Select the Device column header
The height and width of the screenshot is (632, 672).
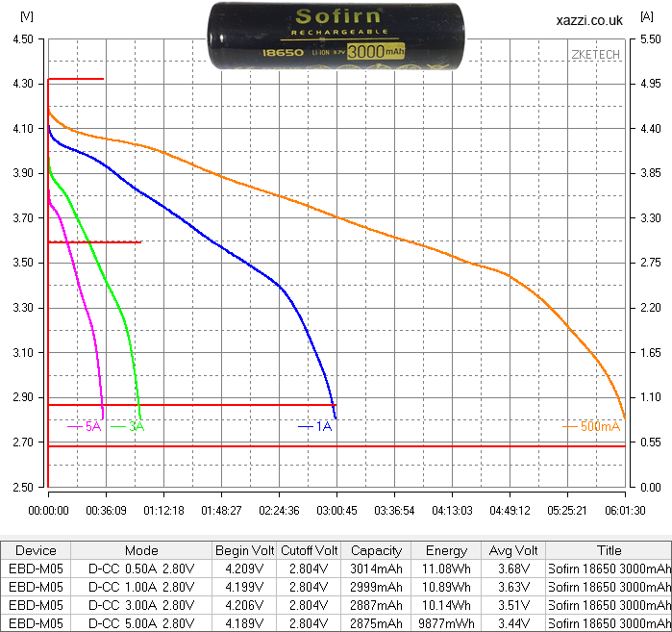36,550
